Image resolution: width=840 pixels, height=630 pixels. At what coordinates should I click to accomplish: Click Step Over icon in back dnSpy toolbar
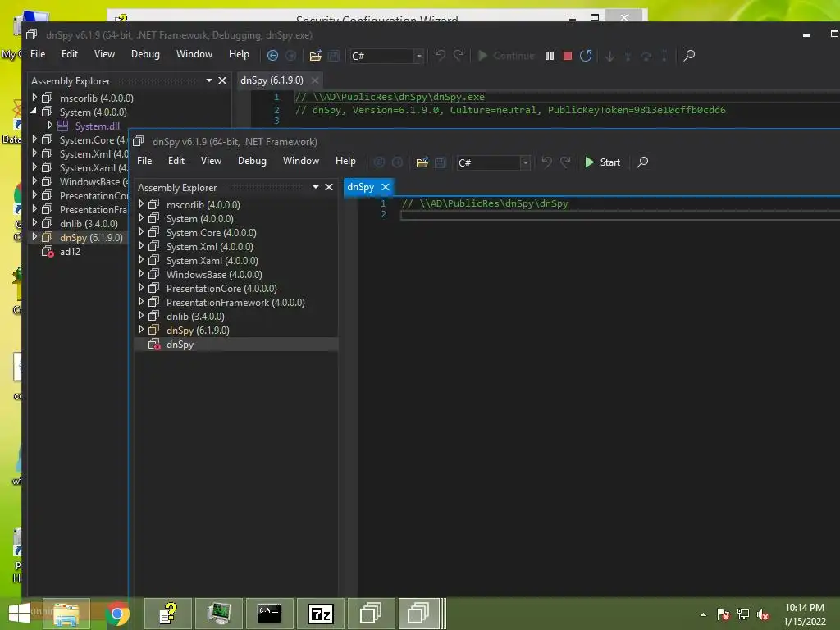(x=646, y=56)
